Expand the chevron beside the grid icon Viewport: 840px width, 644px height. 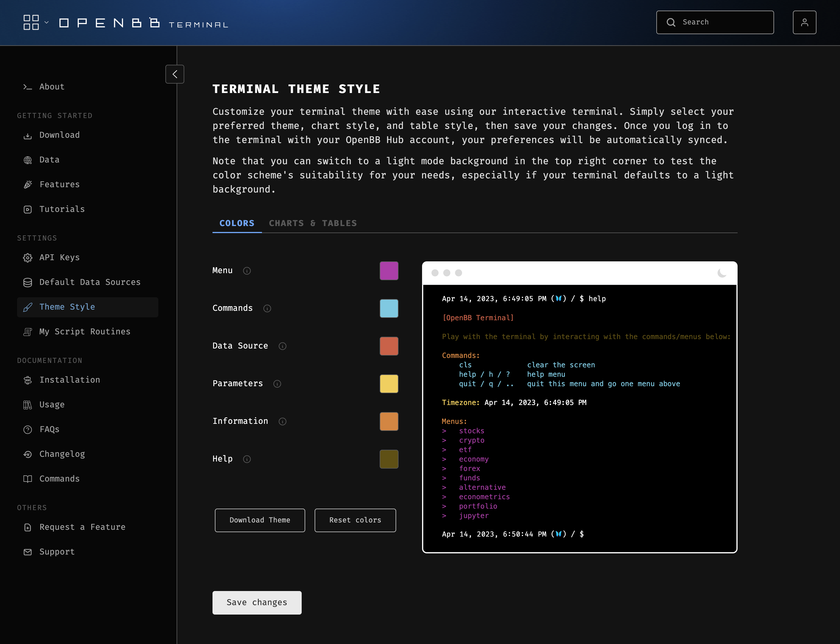pyautogui.click(x=47, y=22)
